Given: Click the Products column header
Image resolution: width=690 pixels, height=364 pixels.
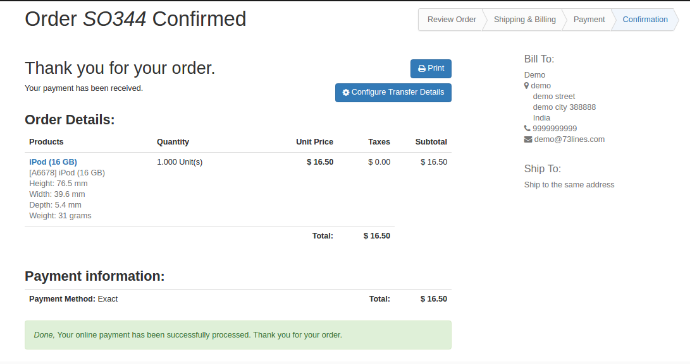Looking at the screenshot, I should click(46, 142).
